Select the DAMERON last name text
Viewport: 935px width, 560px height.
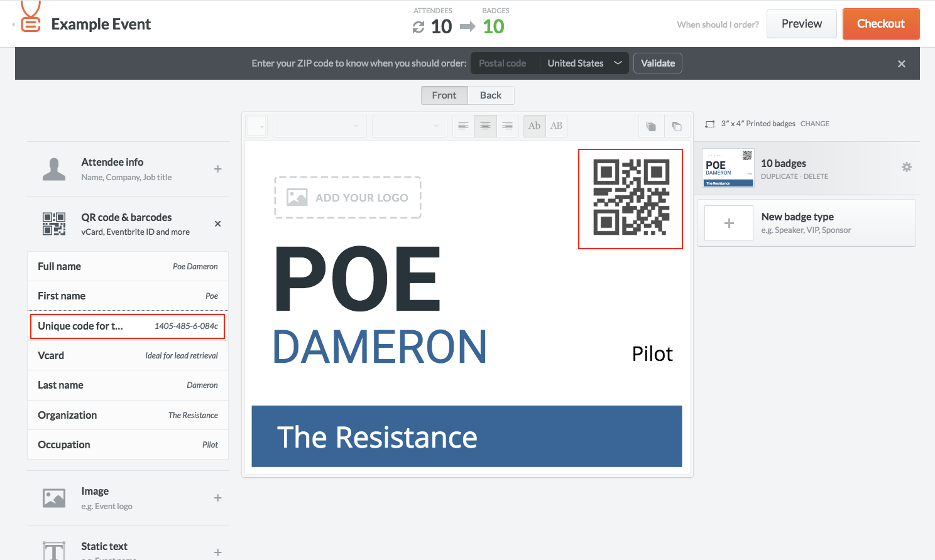click(380, 347)
